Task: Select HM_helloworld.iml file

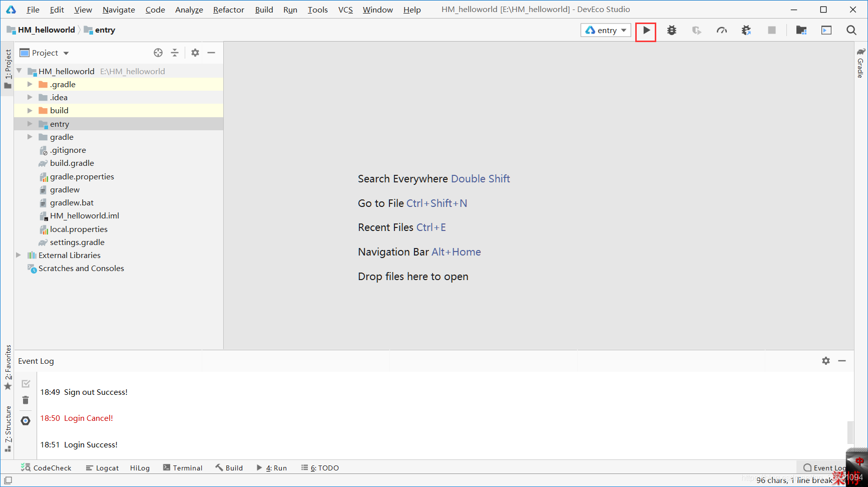Action: [x=85, y=215]
